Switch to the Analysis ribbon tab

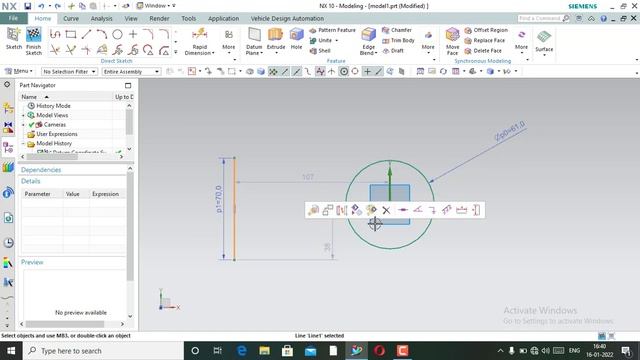[x=101, y=18]
